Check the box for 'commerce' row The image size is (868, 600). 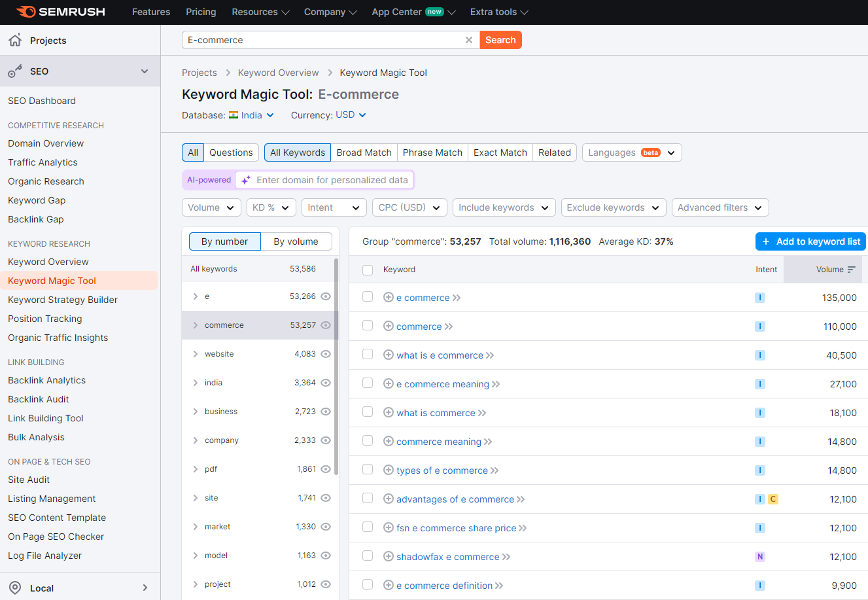368,326
